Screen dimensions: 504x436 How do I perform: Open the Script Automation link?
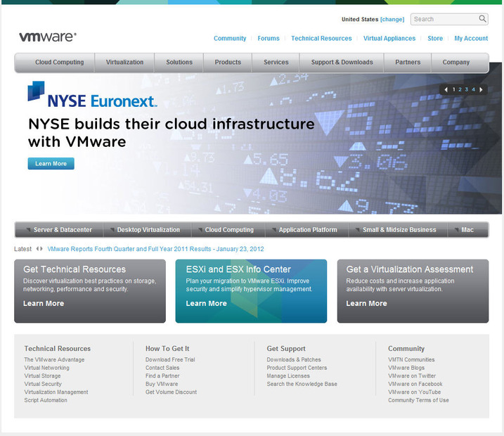click(46, 400)
